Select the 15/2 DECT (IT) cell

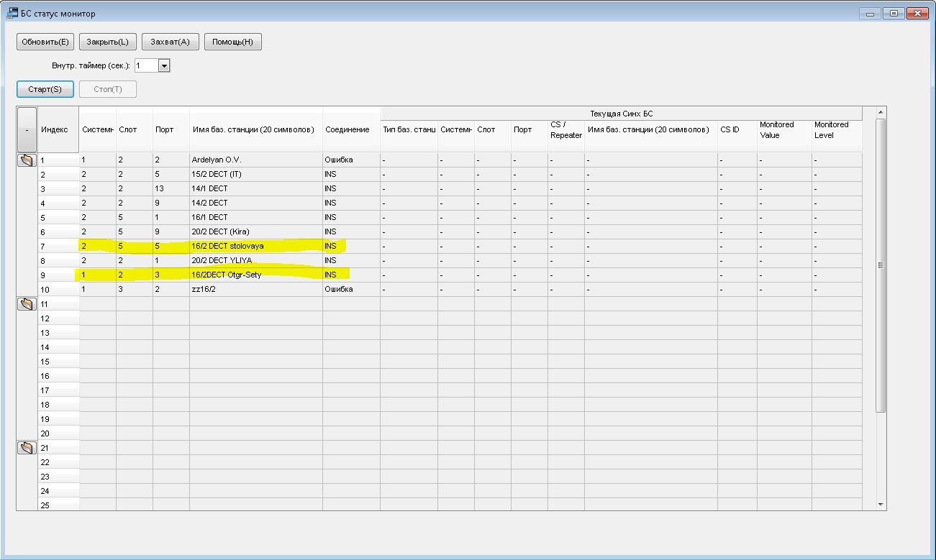click(256, 174)
